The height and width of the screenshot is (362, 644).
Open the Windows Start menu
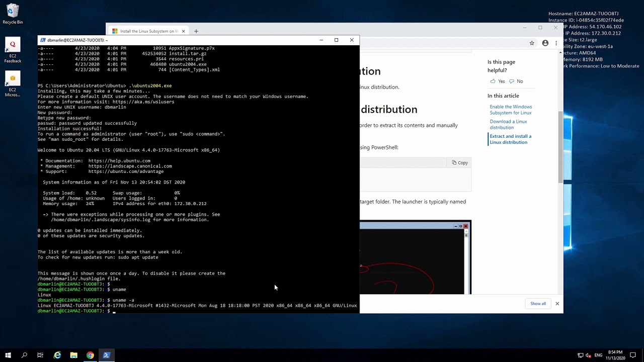coord(8,355)
